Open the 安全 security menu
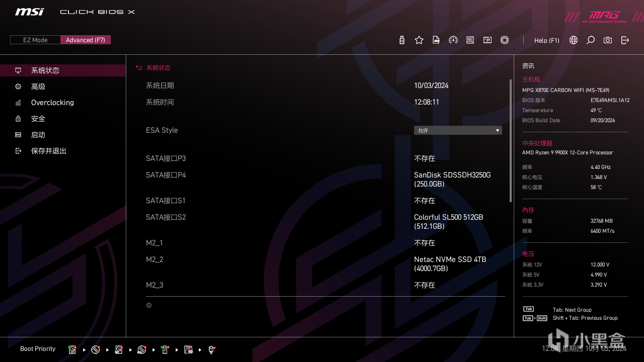The image size is (644, 362). tap(63, 119)
